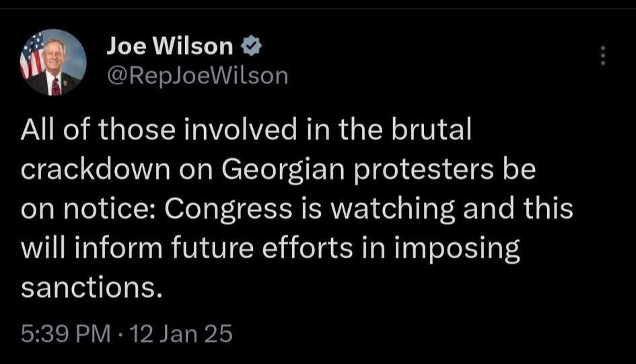Click the word "sanctions." in the tweet
The height and width of the screenshot is (364, 636).
[92, 287]
